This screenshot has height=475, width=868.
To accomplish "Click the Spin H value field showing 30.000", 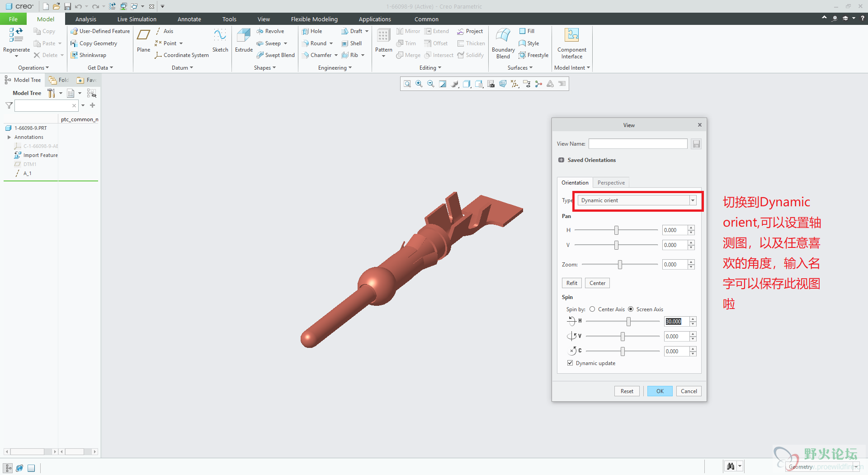I will pos(677,322).
